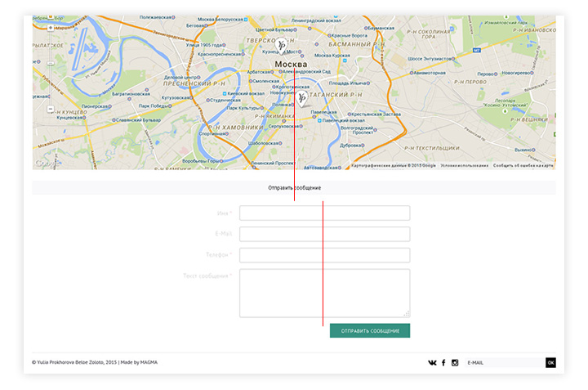Zoom in with map plus button
The width and height of the screenshot is (588, 390).
point(51,28)
